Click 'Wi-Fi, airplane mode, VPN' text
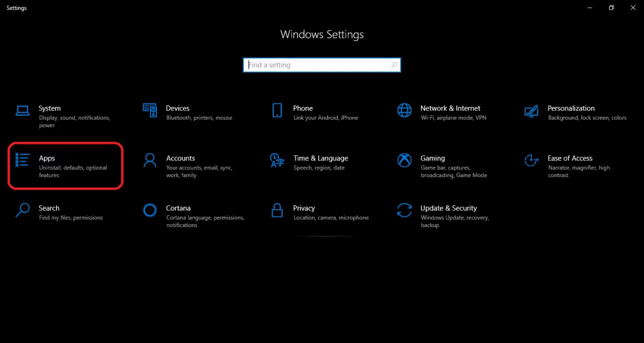This screenshot has width=644, height=343. pos(454,118)
